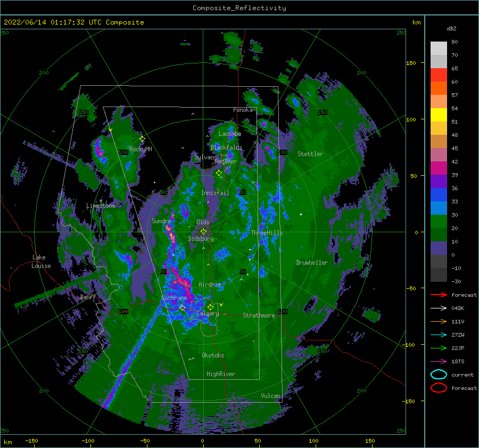Click the light grey swatch between 80 and 70 dBZ

[439, 48]
